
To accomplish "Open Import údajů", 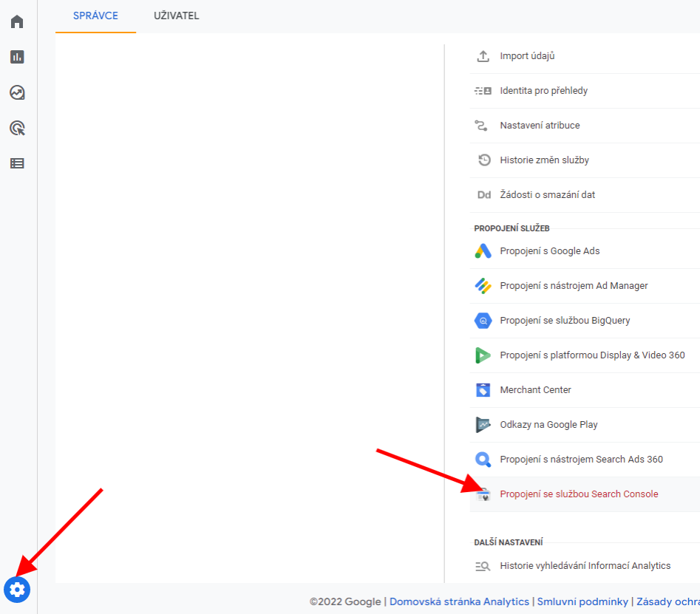I will (527, 56).
